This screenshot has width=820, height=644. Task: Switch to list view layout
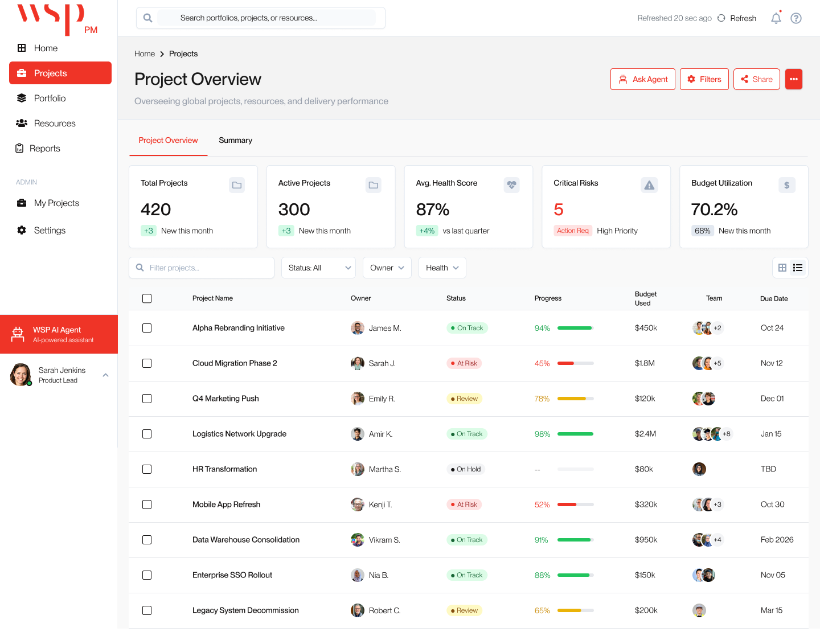798,268
